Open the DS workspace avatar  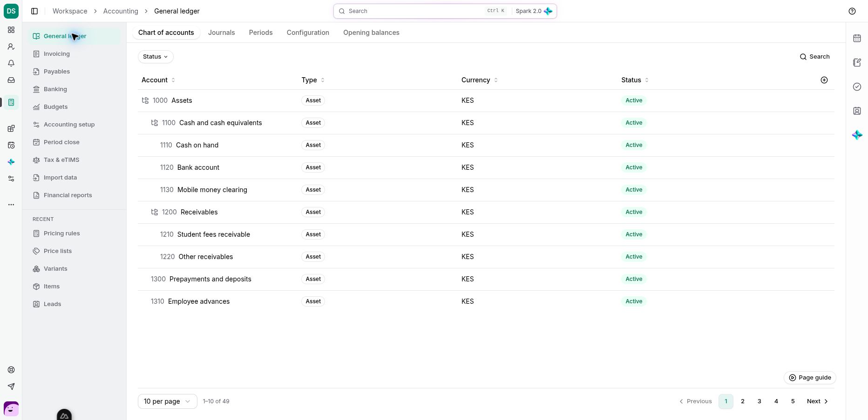(x=11, y=11)
